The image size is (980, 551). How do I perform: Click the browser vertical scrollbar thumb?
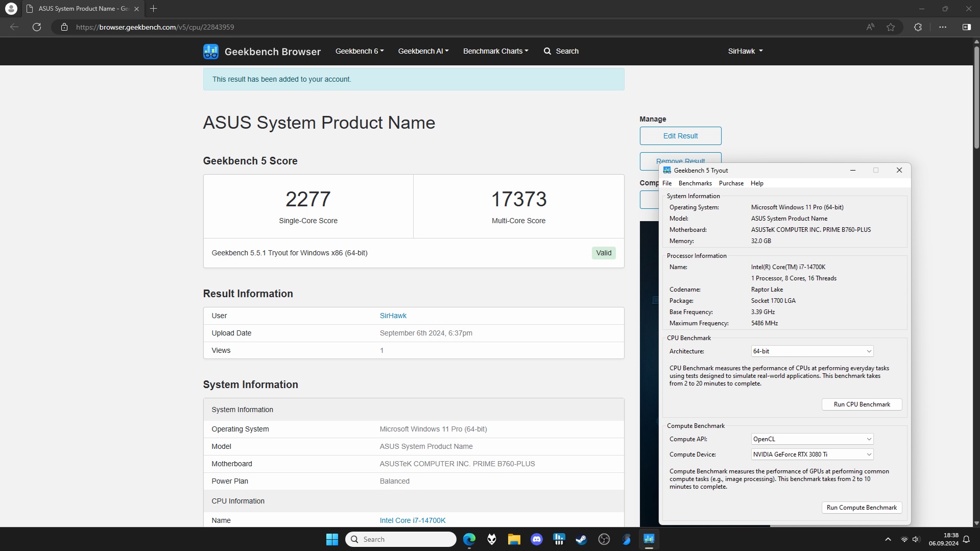(x=976, y=97)
